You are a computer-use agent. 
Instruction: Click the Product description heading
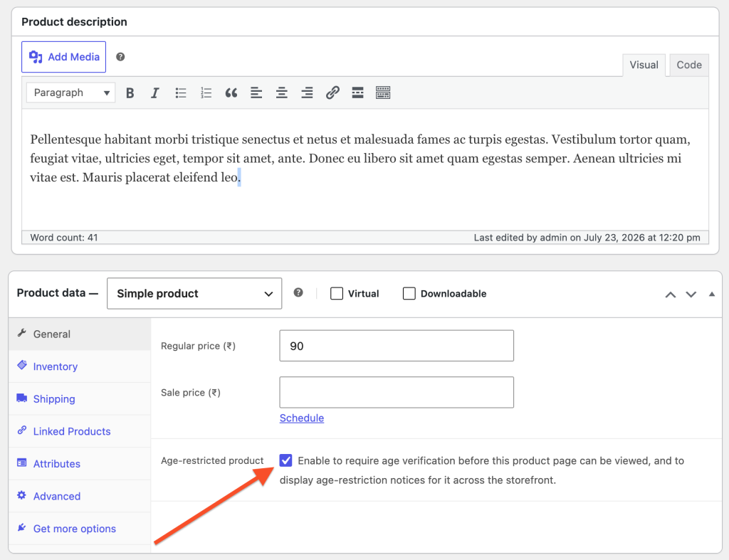tap(74, 22)
